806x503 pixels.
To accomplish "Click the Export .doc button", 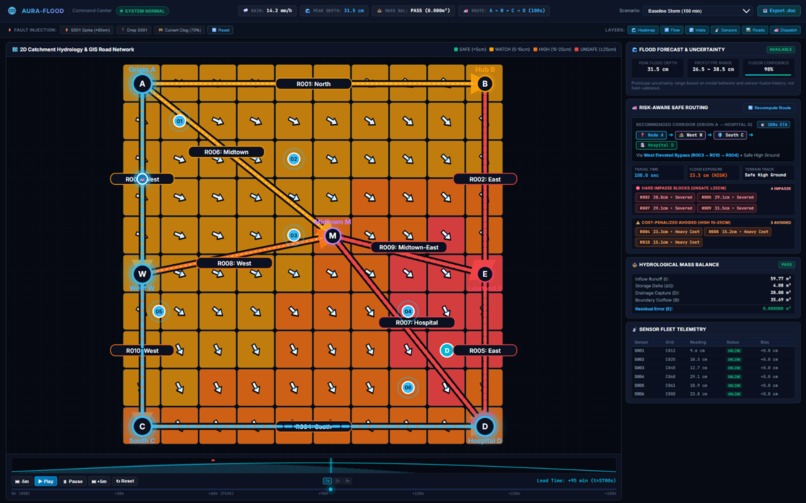I will (x=778, y=11).
